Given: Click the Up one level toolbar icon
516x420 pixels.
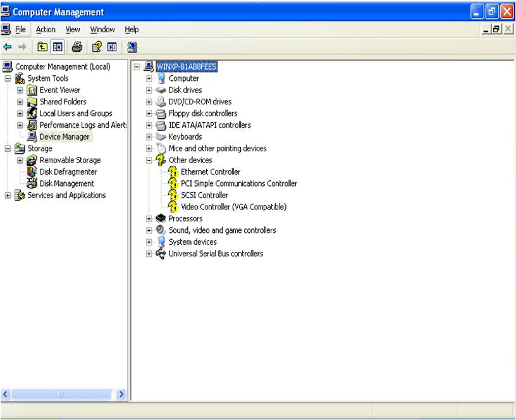Looking at the screenshot, I should (42, 47).
